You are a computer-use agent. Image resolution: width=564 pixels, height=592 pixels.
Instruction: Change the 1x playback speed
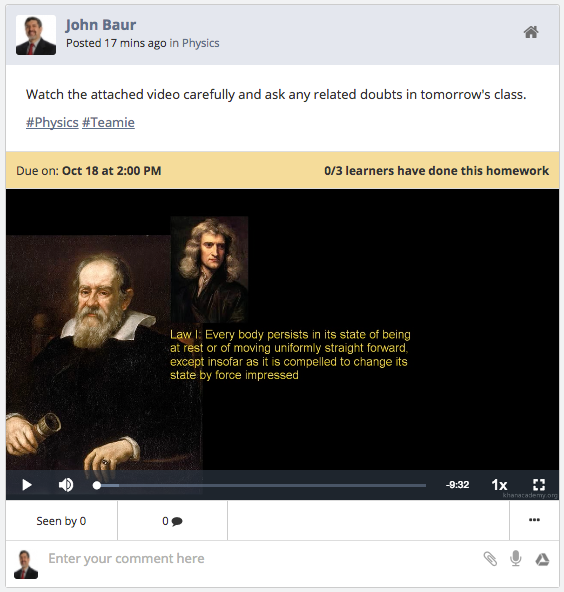pos(499,485)
